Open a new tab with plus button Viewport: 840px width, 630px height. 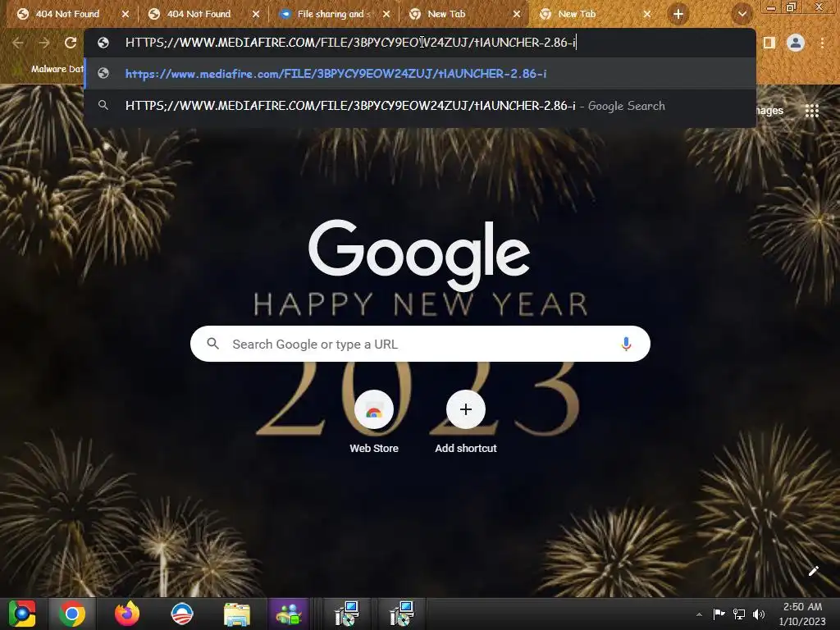(678, 15)
